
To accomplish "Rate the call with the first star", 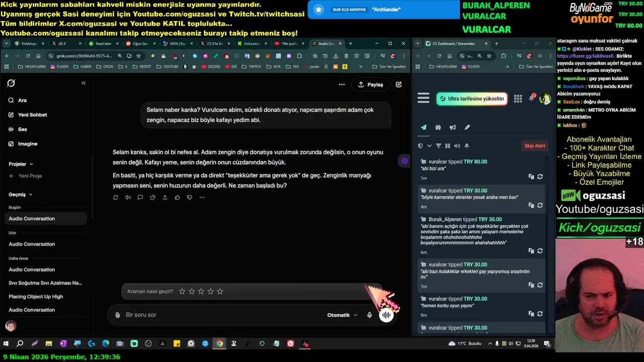I will [x=182, y=291].
